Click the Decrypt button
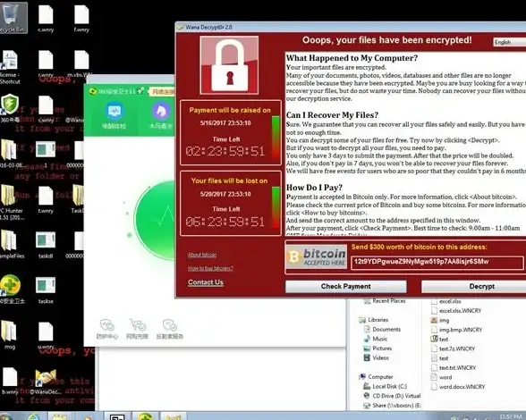This screenshot has width=526, height=420. click(x=481, y=286)
